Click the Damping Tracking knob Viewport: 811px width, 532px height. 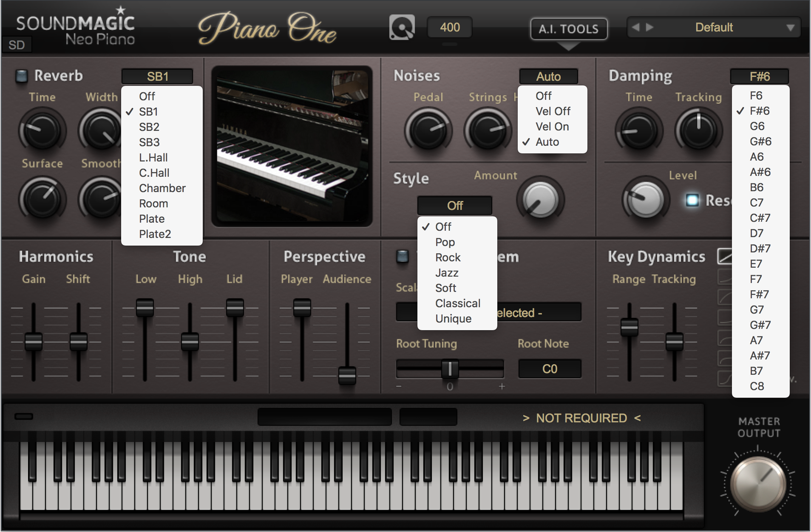(x=698, y=130)
